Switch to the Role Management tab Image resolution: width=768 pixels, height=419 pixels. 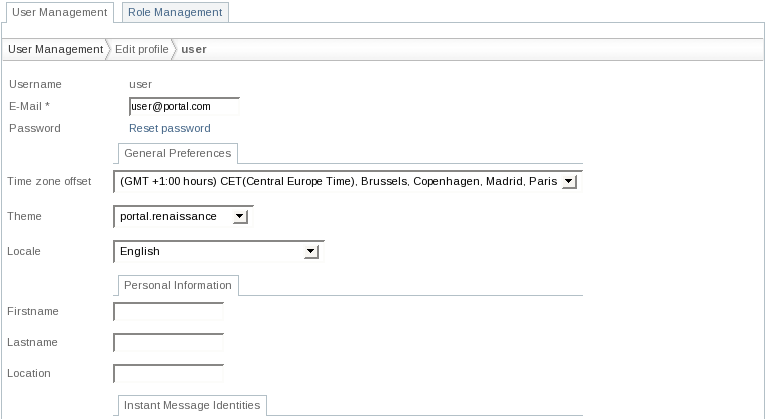coord(175,13)
